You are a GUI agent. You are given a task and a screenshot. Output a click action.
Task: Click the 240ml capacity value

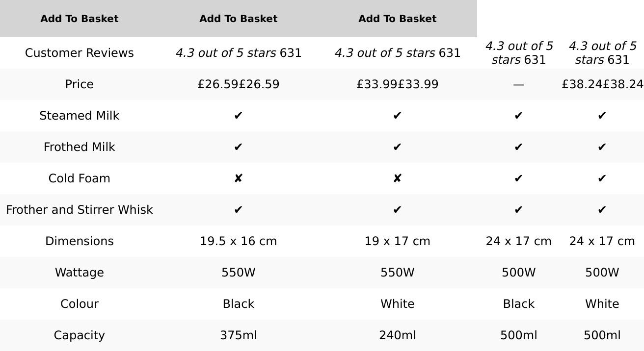coord(397,335)
